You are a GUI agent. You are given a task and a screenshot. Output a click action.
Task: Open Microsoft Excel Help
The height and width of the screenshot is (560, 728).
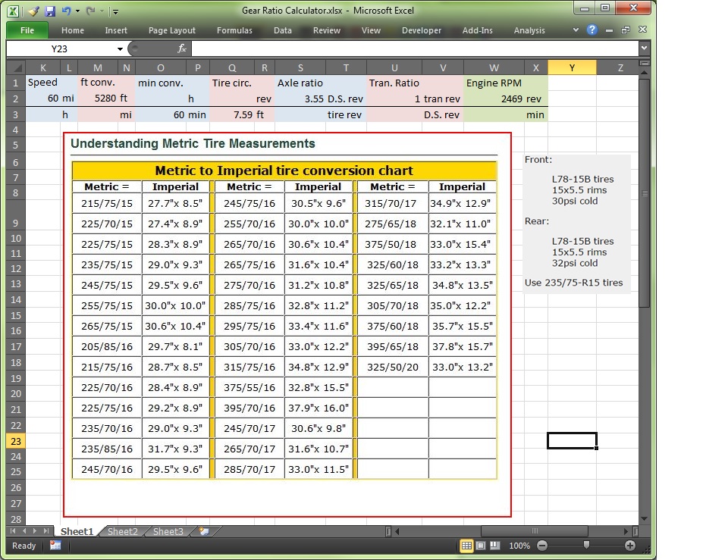coord(591,30)
